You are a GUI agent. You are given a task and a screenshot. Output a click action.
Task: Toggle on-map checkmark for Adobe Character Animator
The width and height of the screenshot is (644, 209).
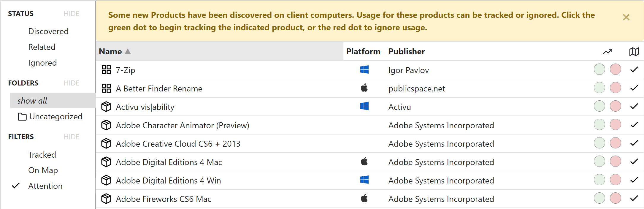[634, 125]
